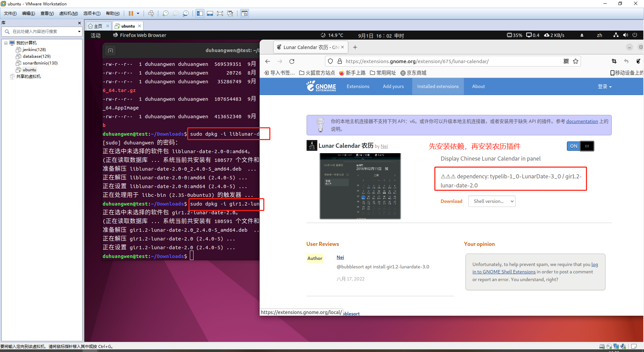Open the Installed extensions page
Screen dimensions: 644x352
point(438,86)
